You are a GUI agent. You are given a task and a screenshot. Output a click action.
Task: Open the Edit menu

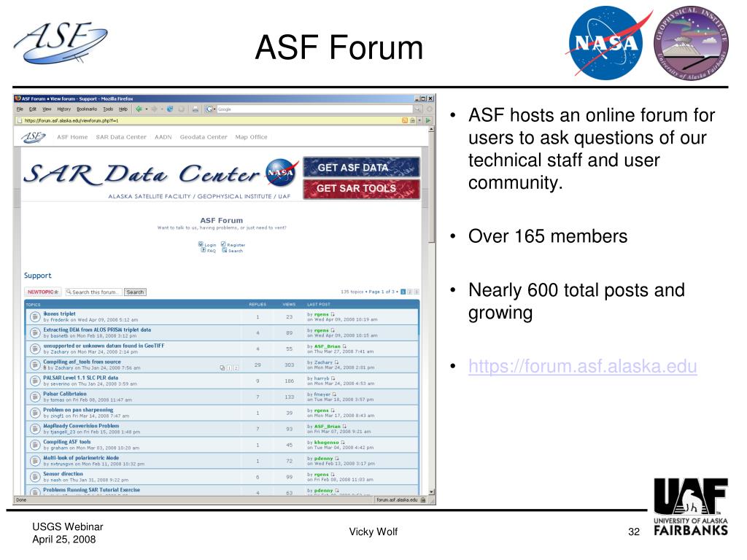(x=32, y=109)
